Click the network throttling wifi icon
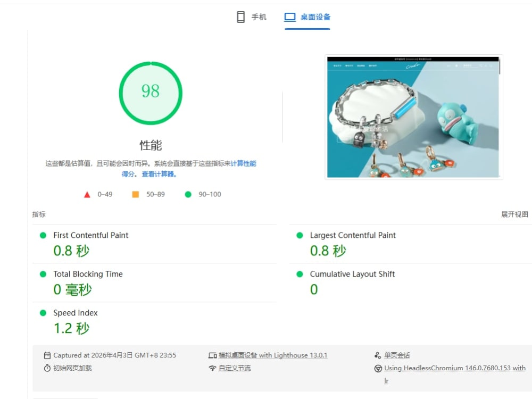The width and height of the screenshot is (532, 399). click(212, 368)
